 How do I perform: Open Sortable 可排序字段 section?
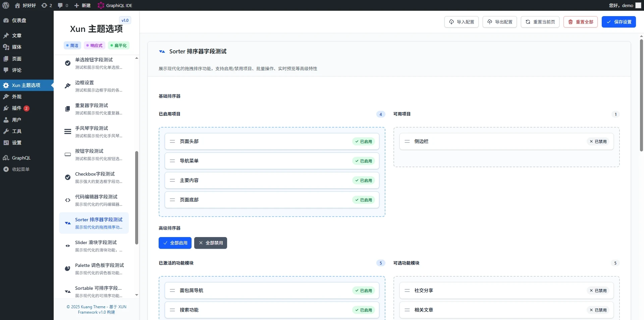pyautogui.click(x=94, y=291)
